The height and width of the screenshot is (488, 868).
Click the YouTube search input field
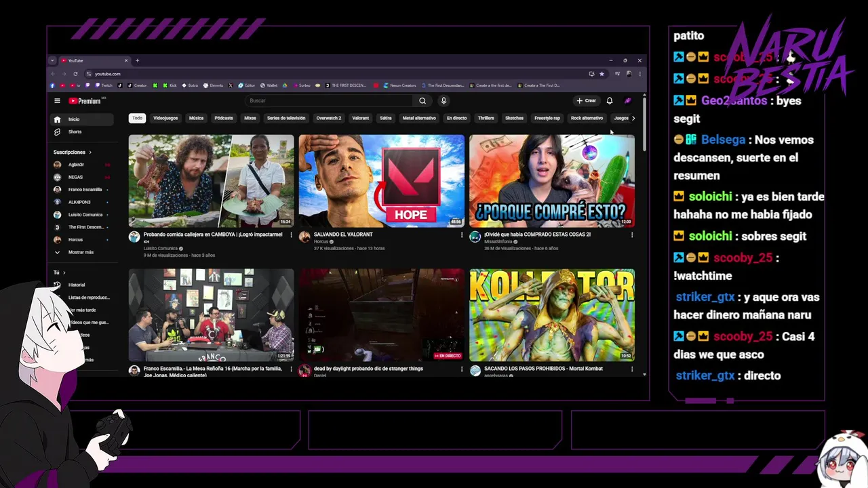point(329,101)
